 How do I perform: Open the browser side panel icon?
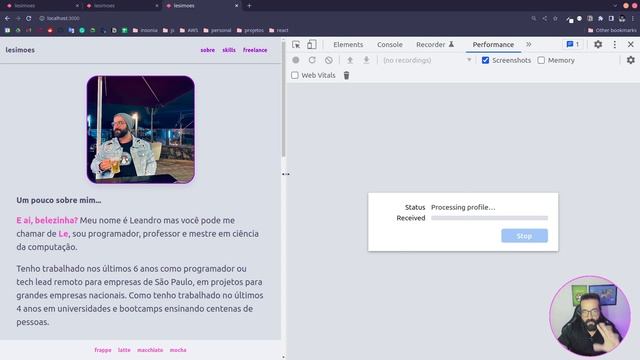tap(611, 18)
